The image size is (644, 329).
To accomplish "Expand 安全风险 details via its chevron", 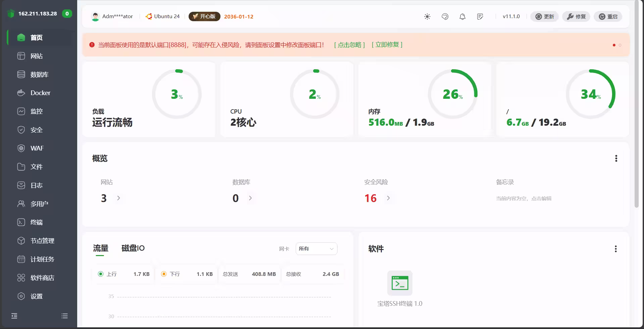I will coord(389,198).
